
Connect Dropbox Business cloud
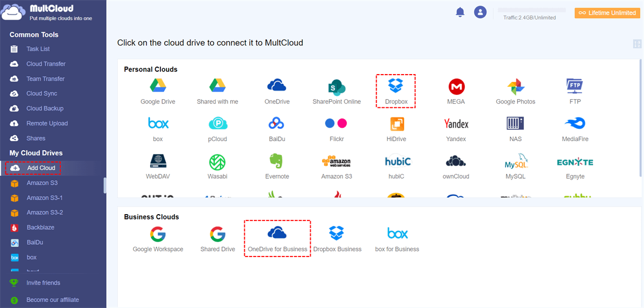337,239
